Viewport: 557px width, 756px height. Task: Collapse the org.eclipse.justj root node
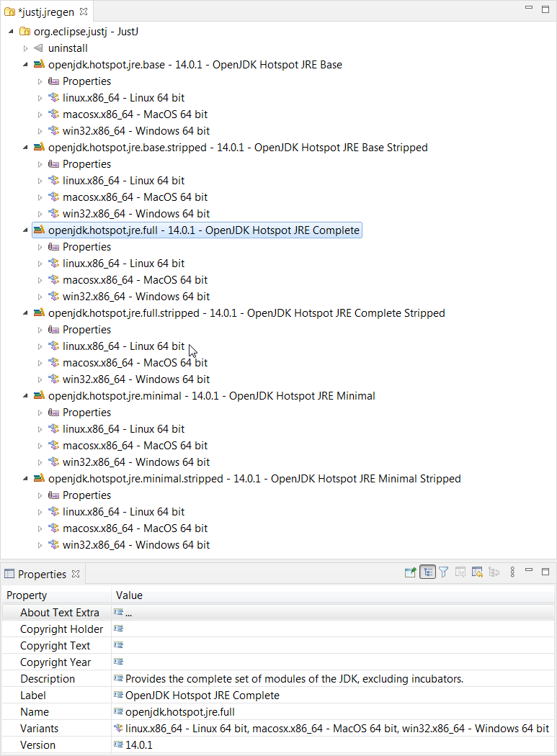tap(12, 32)
